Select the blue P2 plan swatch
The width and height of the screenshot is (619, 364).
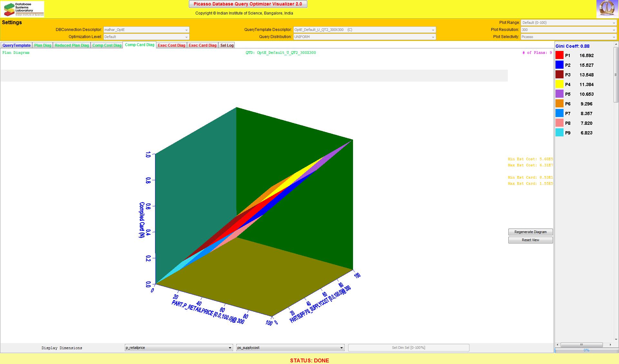559,65
